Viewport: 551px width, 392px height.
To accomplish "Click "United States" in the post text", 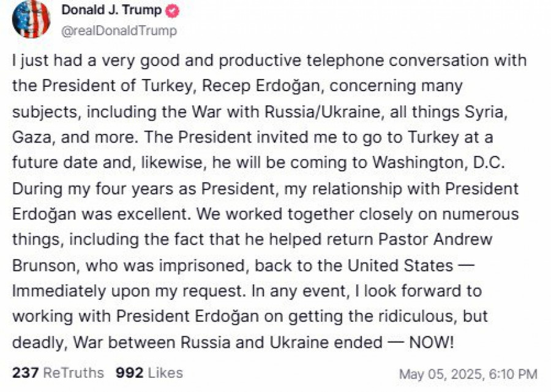I will click(x=400, y=266).
